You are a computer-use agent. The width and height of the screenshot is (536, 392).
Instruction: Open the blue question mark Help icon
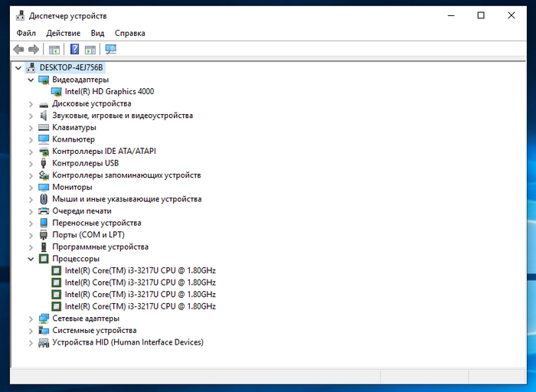pyautogui.click(x=74, y=49)
